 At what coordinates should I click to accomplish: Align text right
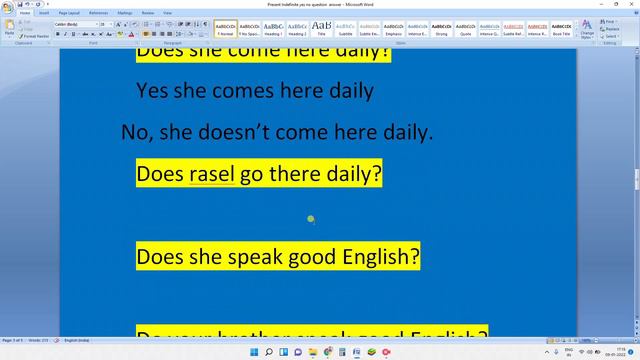tap(162, 34)
